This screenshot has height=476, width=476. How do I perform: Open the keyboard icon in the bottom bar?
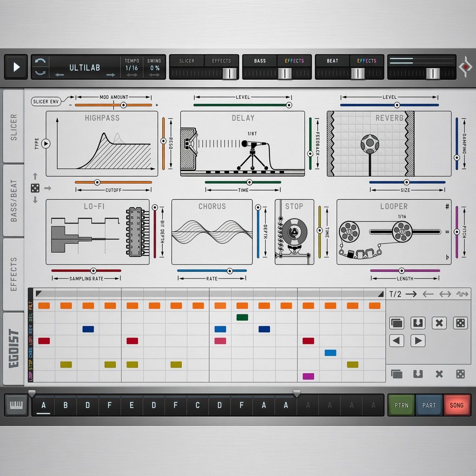(16, 405)
